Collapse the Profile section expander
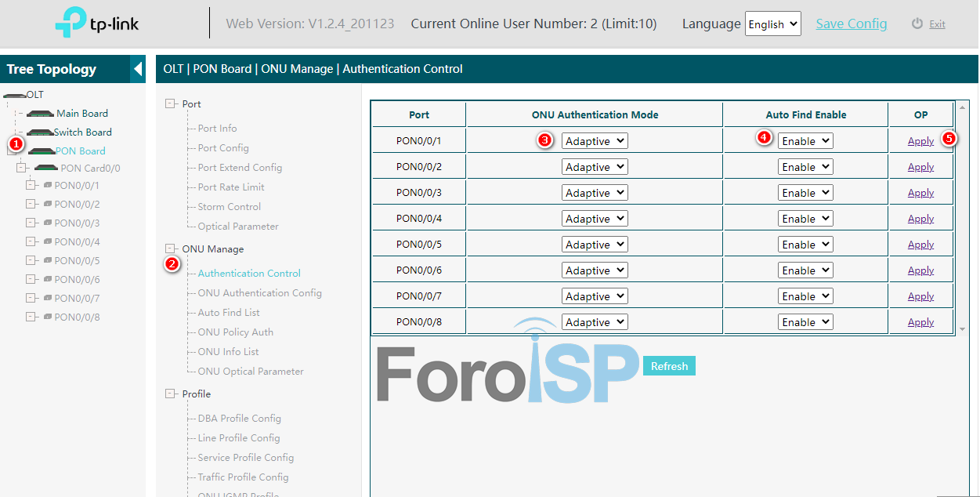This screenshot has height=497, width=980. [x=171, y=394]
